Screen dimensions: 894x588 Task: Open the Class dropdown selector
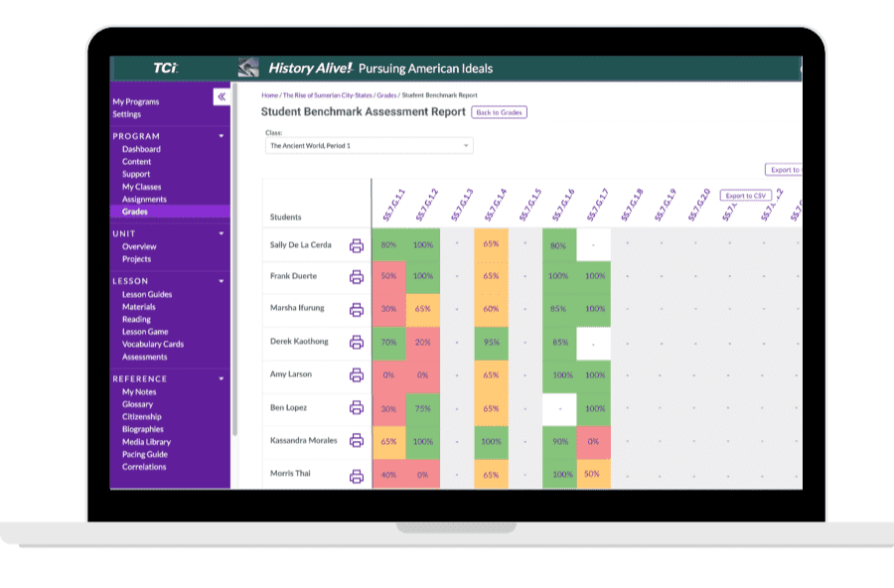pyautogui.click(x=369, y=146)
